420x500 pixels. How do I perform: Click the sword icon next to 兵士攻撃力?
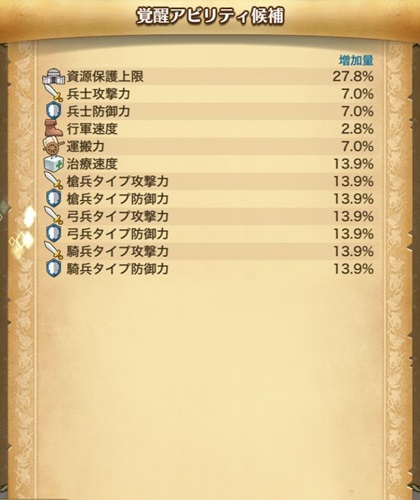[x=54, y=93]
